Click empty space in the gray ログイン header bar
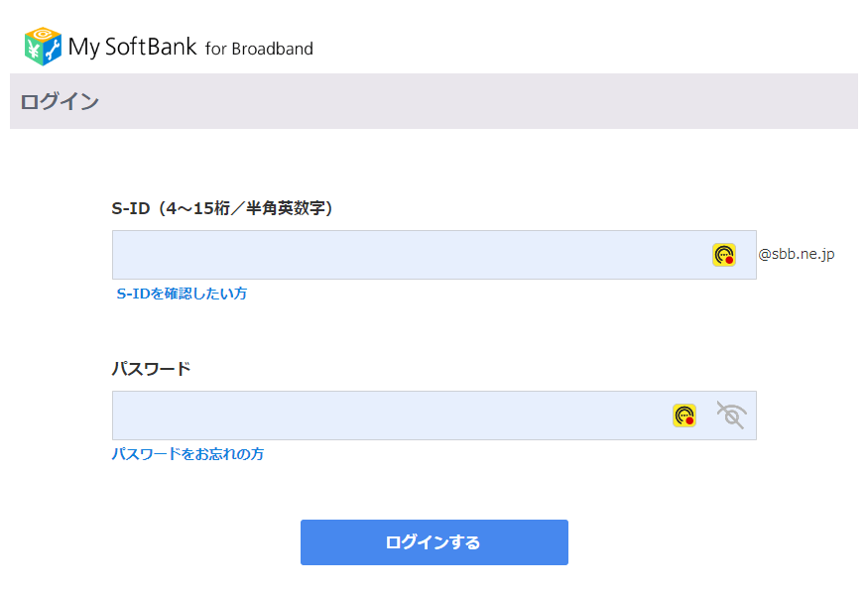The image size is (868, 593). (x=496, y=101)
